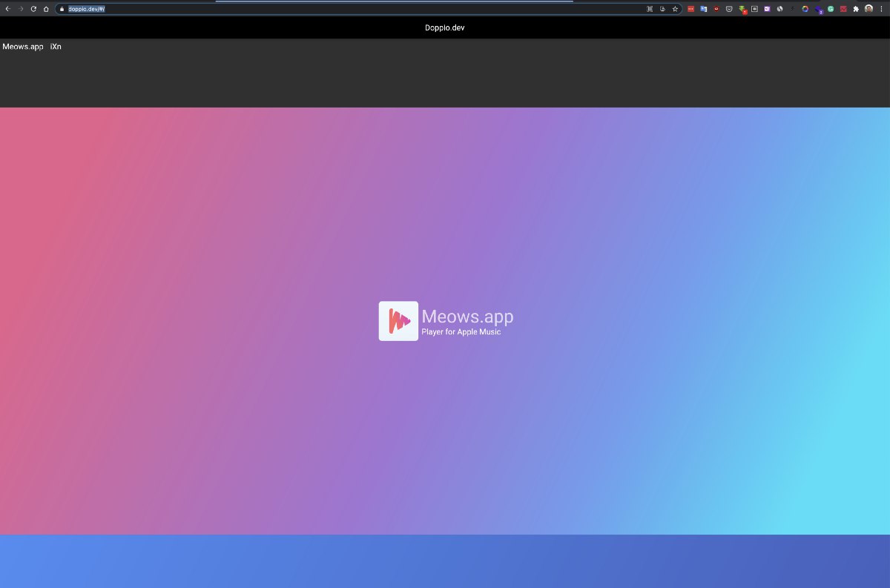Open the purple OneNote clipper extension

click(767, 9)
